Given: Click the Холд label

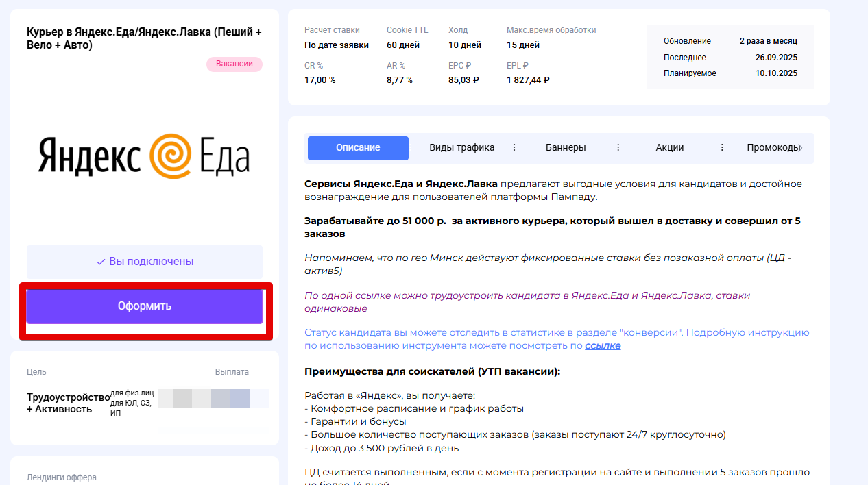Looking at the screenshot, I should [x=458, y=30].
